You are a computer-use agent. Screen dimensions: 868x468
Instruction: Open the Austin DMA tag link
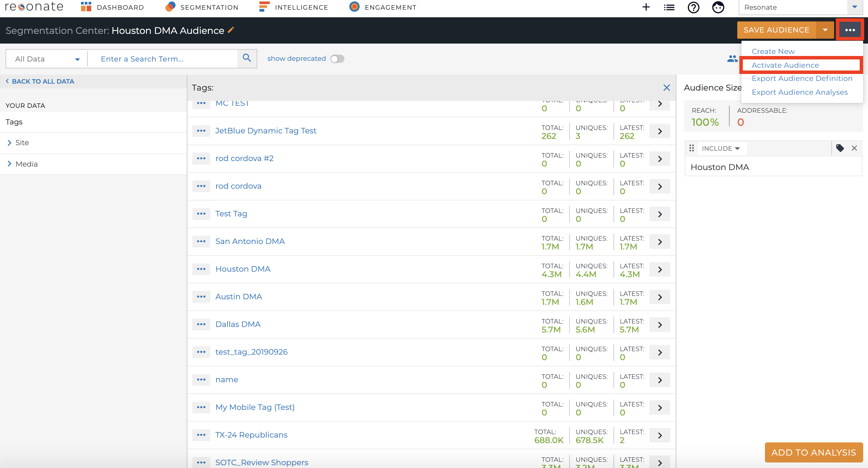[x=239, y=297]
